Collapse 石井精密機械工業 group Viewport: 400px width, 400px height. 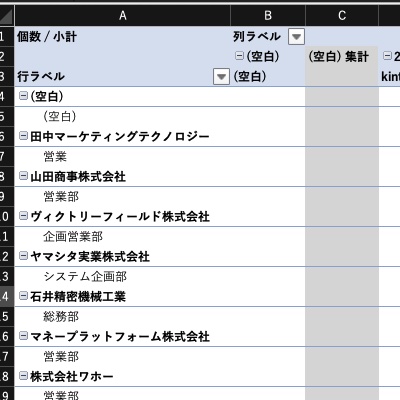23,296
